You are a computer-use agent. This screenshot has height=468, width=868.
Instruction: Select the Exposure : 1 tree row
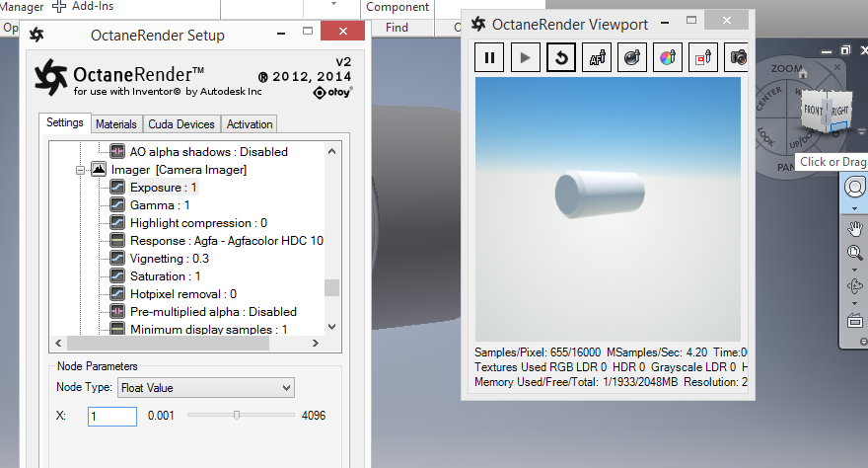tap(164, 188)
